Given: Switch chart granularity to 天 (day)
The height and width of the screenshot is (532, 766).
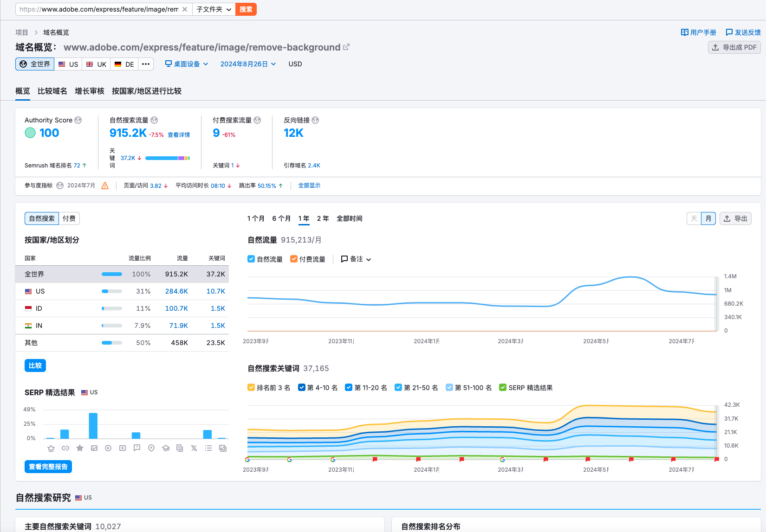Looking at the screenshot, I should point(694,218).
